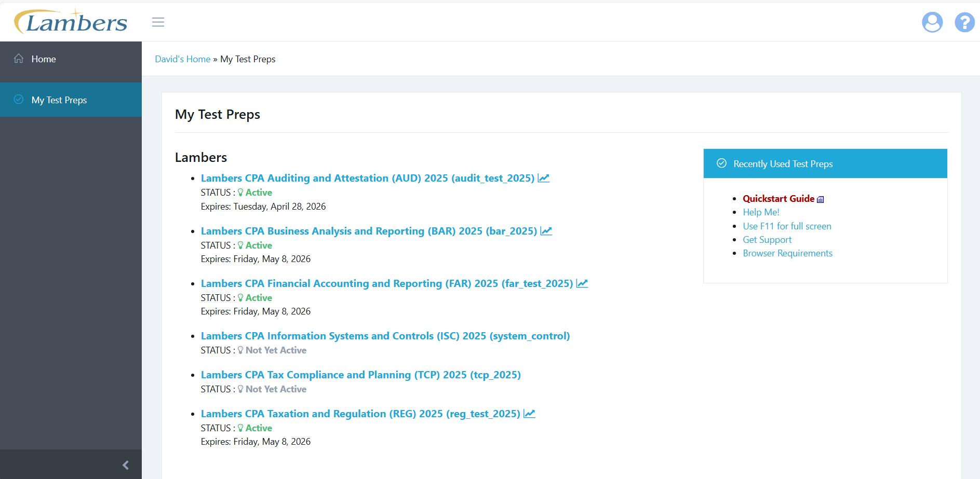The width and height of the screenshot is (980, 479).
Task: Click the green Active status under FAR
Action: 259,298
